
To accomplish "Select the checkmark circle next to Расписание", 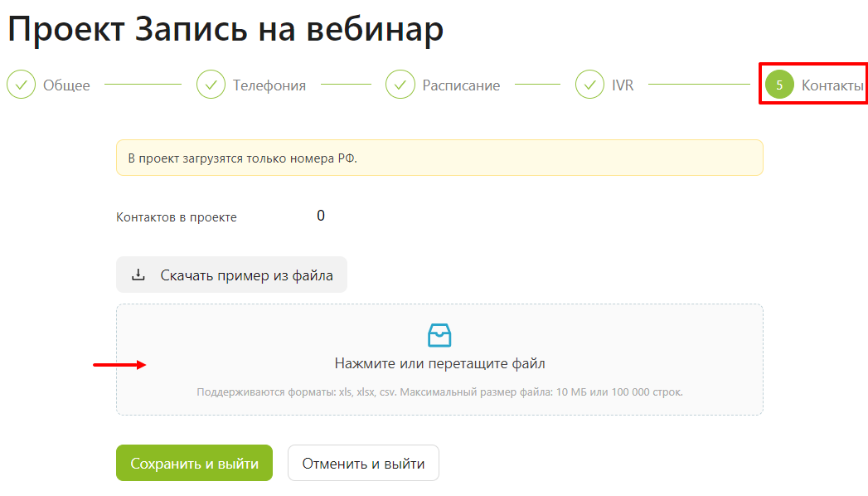I will point(400,85).
